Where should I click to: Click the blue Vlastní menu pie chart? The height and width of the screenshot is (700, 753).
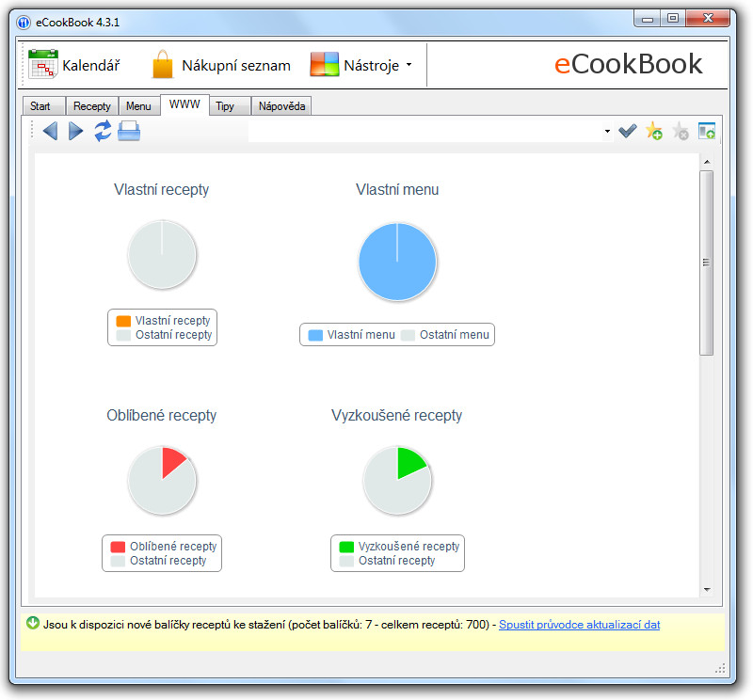click(397, 262)
